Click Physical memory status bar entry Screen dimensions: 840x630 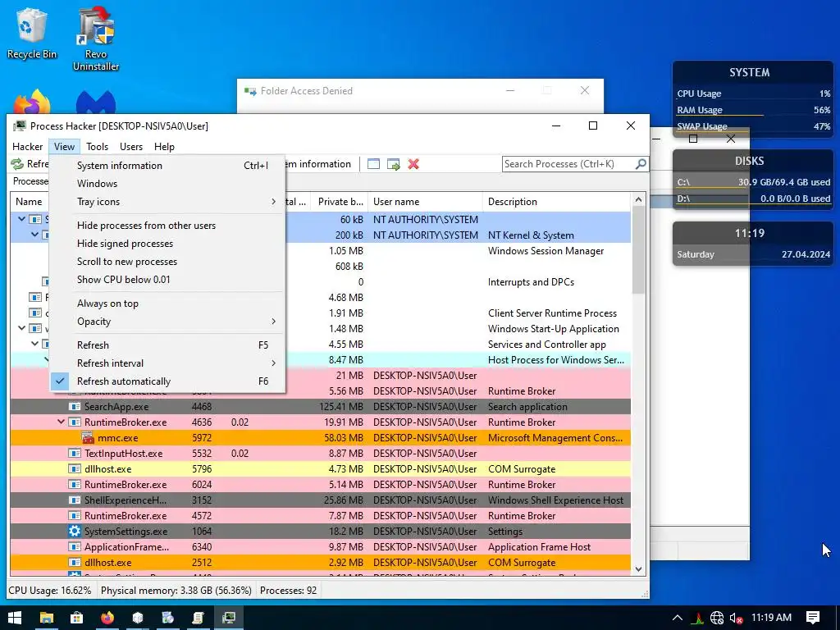pyautogui.click(x=176, y=591)
